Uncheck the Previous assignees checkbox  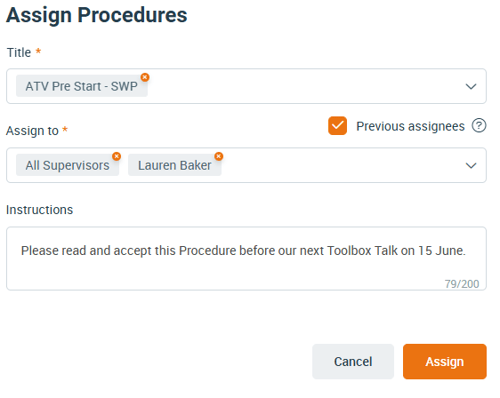337,126
